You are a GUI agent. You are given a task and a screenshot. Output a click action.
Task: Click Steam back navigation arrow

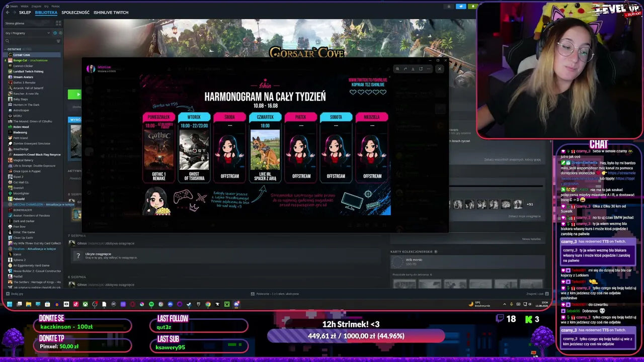[7, 12]
